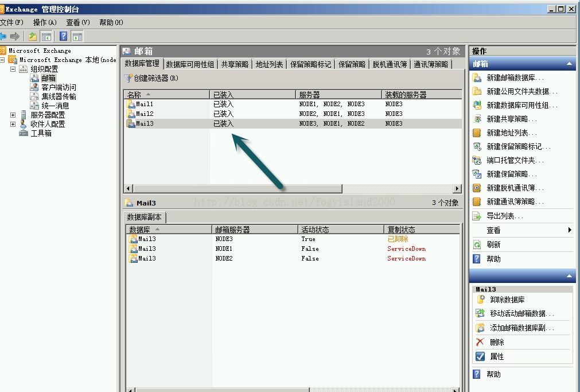Click the 端口托管文件夹 icon

tap(477, 160)
